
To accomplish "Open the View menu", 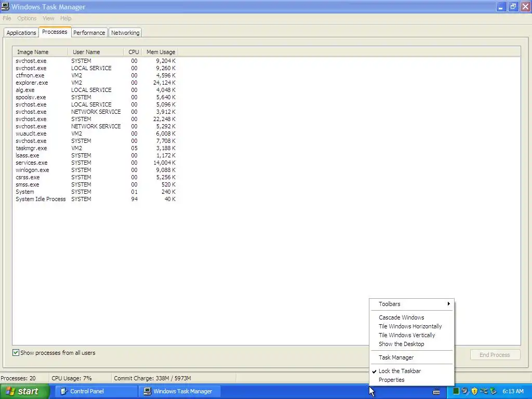I will (x=48, y=18).
